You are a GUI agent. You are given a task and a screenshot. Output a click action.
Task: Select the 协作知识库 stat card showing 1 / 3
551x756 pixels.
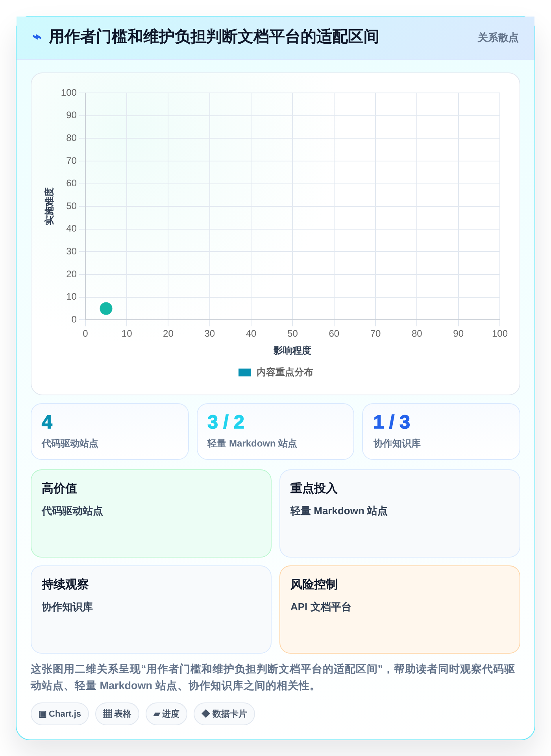coord(441,432)
